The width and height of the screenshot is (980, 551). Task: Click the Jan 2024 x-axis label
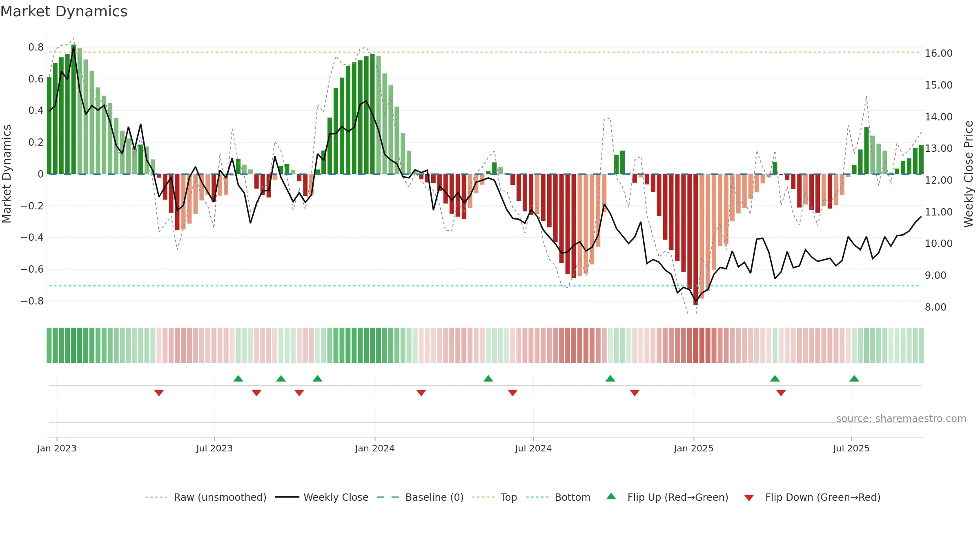coord(375,448)
